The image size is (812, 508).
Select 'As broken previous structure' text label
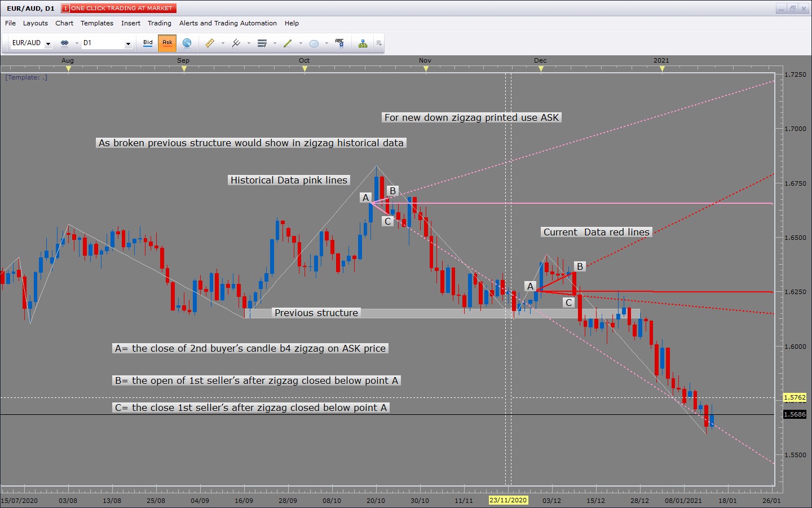coord(251,143)
